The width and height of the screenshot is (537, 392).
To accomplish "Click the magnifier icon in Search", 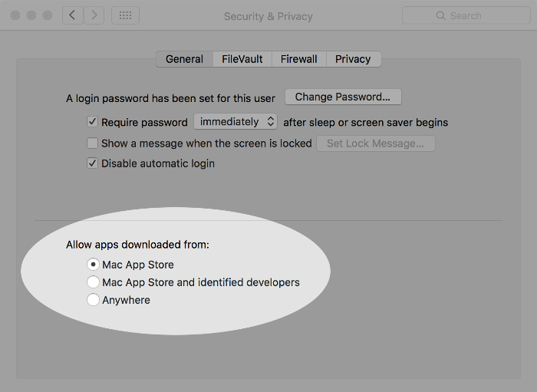I will tap(441, 16).
